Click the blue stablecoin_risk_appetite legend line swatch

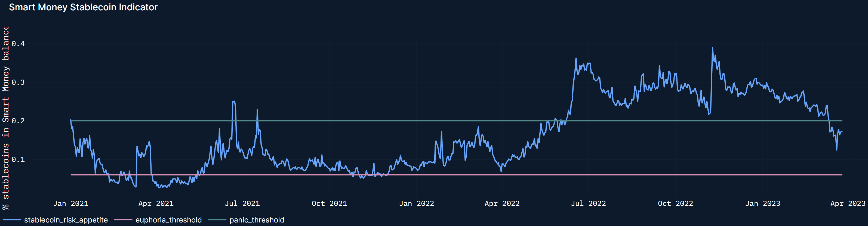tap(12, 220)
